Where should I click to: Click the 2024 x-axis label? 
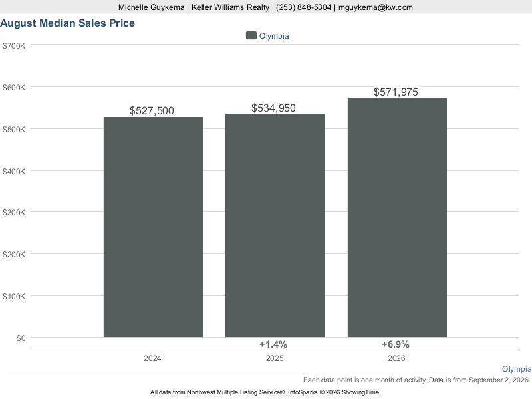point(152,358)
